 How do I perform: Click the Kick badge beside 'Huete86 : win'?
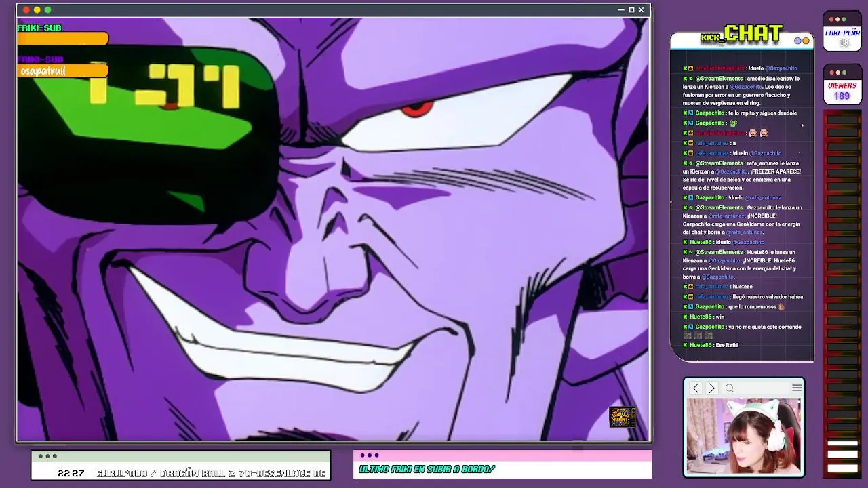685,317
